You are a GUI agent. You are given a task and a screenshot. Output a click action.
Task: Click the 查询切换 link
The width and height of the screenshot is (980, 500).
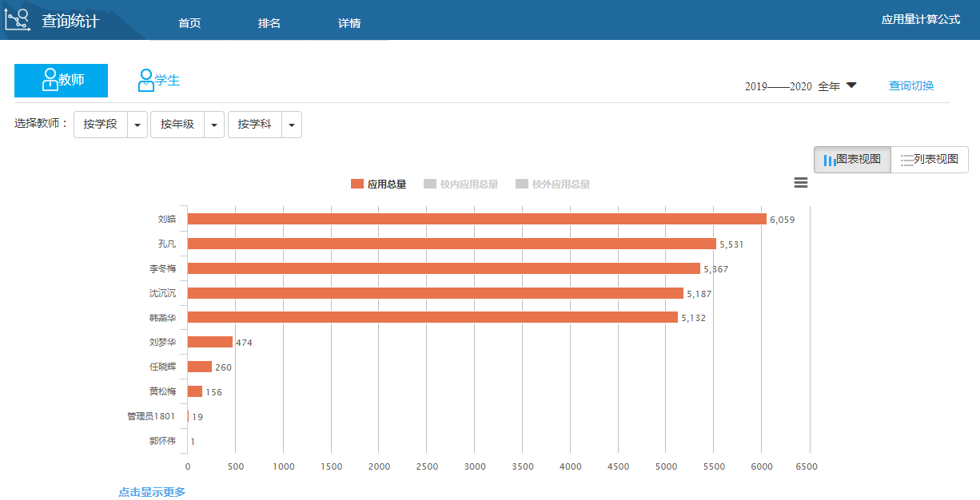(911, 85)
